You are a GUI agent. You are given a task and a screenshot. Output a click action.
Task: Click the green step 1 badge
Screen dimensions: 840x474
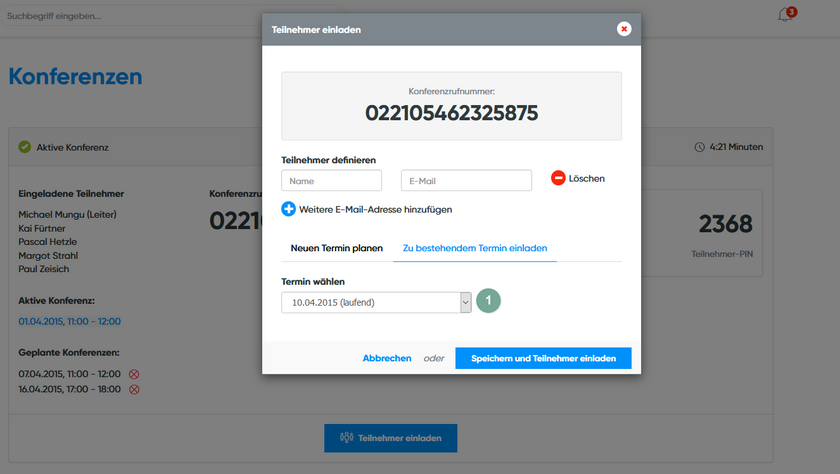click(487, 301)
